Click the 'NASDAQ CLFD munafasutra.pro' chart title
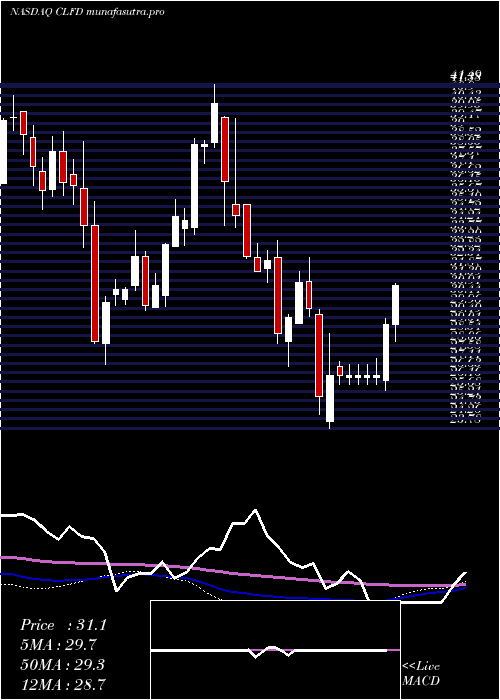Viewport: 500px width, 700px height. coord(87,12)
